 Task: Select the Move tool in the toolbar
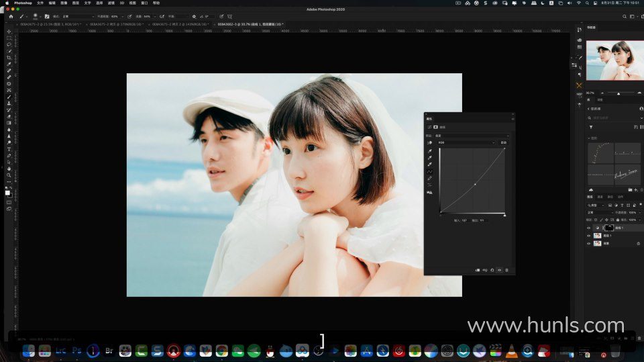click(x=9, y=32)
